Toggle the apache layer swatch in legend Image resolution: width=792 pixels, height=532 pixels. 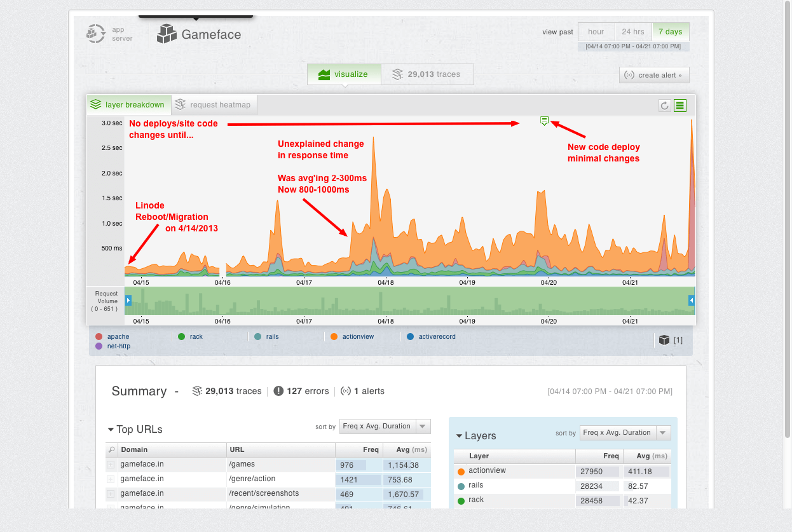tap(99, 337)
